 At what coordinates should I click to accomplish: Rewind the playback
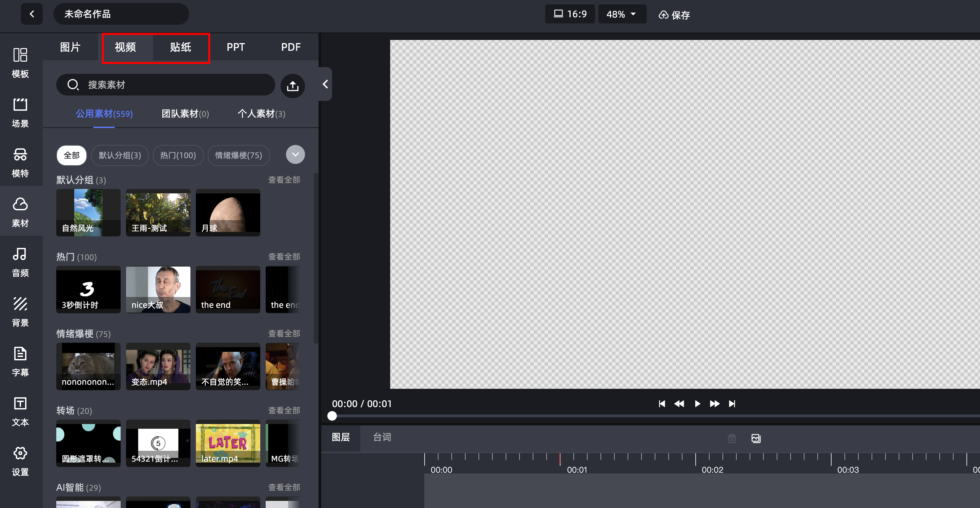679,403
